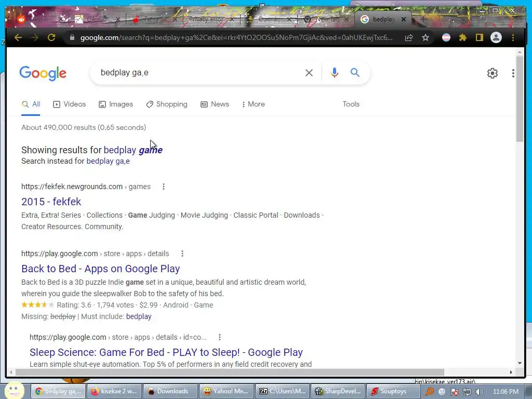Click the horizontal page scrollbar thumb
Image resolution: width=532 pixels, height=399 pixels.
230,372
